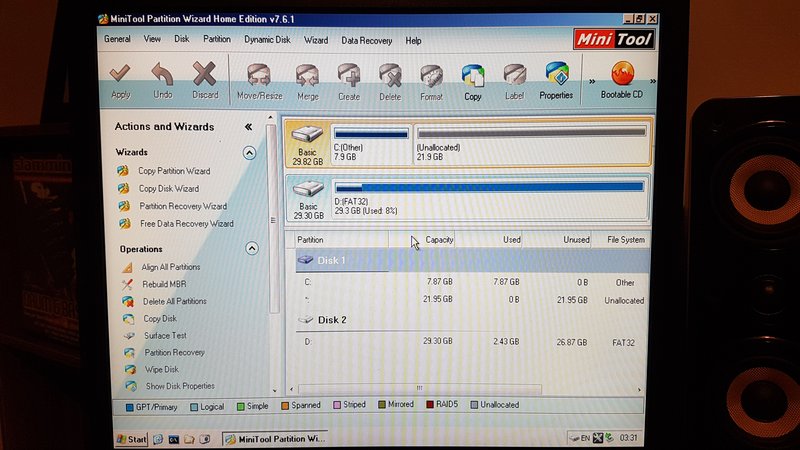This screenshot has width=800, height=450.
Task: Start the Partition Recovery Wizard
Action: click(x=183, y=206)
